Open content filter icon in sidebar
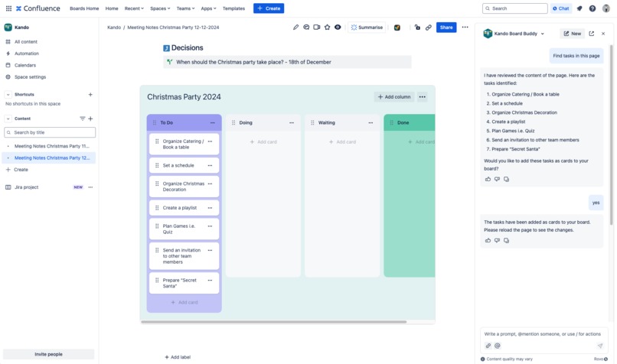 tap(82, 119)
